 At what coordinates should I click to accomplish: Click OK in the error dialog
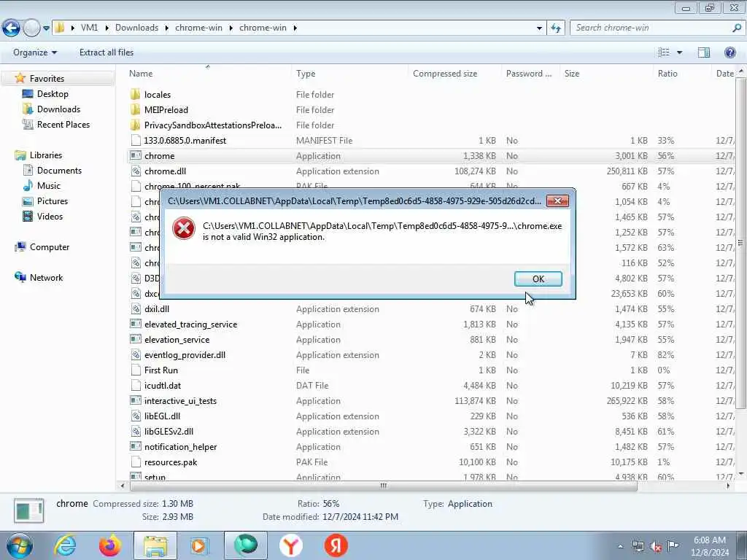pyautogui.click(x=538, y=279)
